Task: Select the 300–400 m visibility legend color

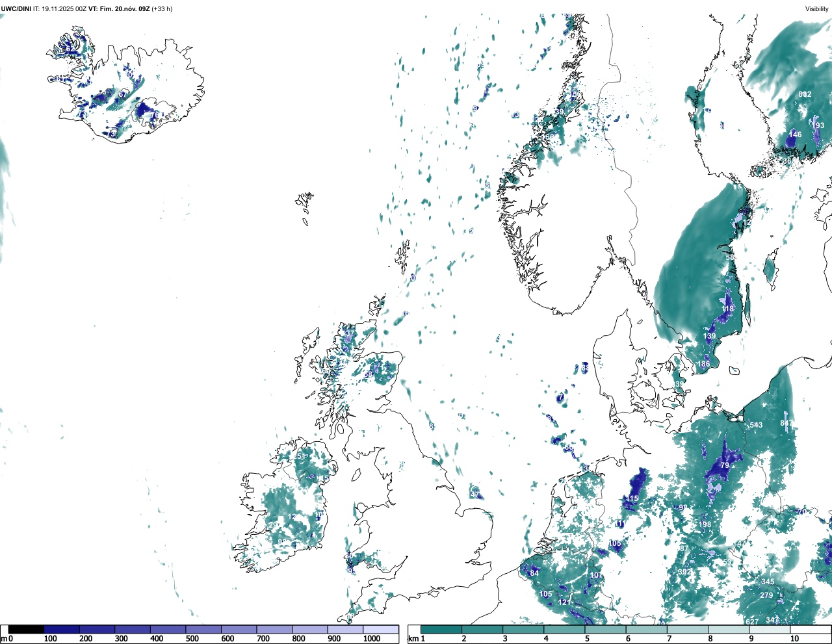Action: click(x=133, y=629)
